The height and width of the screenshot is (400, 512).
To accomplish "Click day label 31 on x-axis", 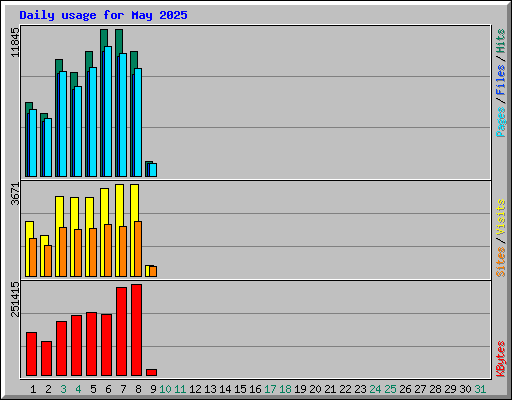I will pos(480,389).
